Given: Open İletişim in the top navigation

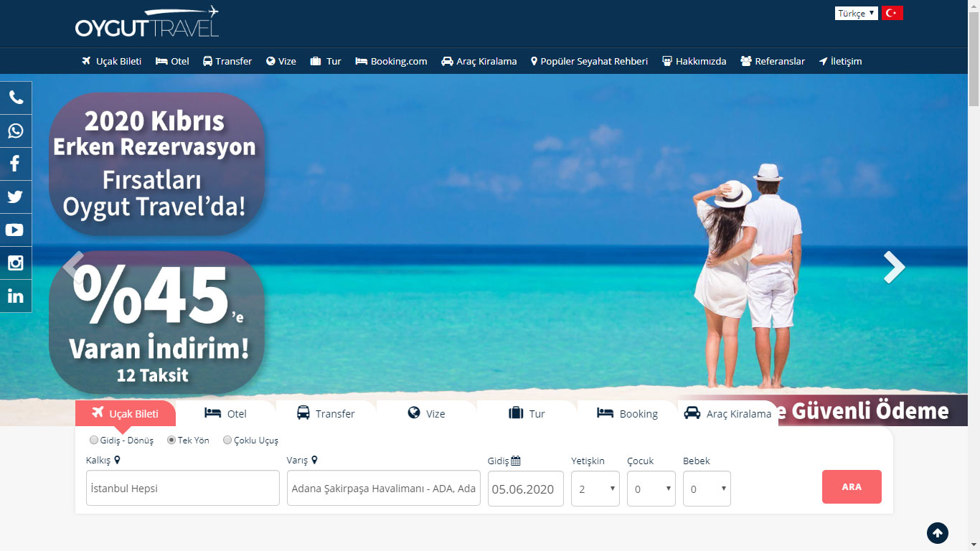Looking at the screenshot, I should click(x=840, y=61).
